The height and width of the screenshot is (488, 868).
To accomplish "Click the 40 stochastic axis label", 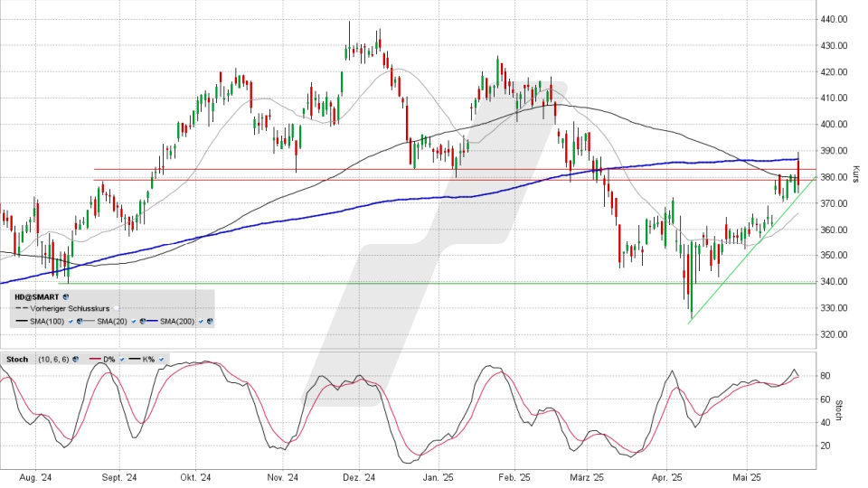I will click(825, 423).
